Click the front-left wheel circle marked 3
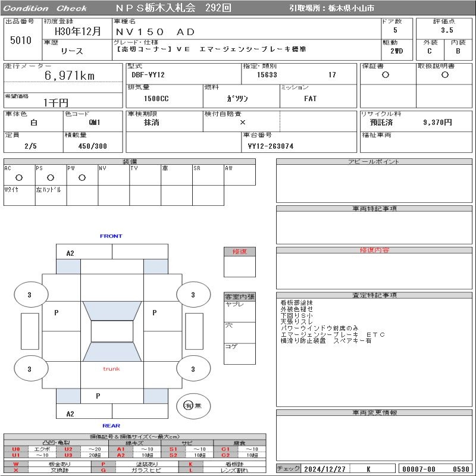476x476 pixels. (x=29, y=295)
